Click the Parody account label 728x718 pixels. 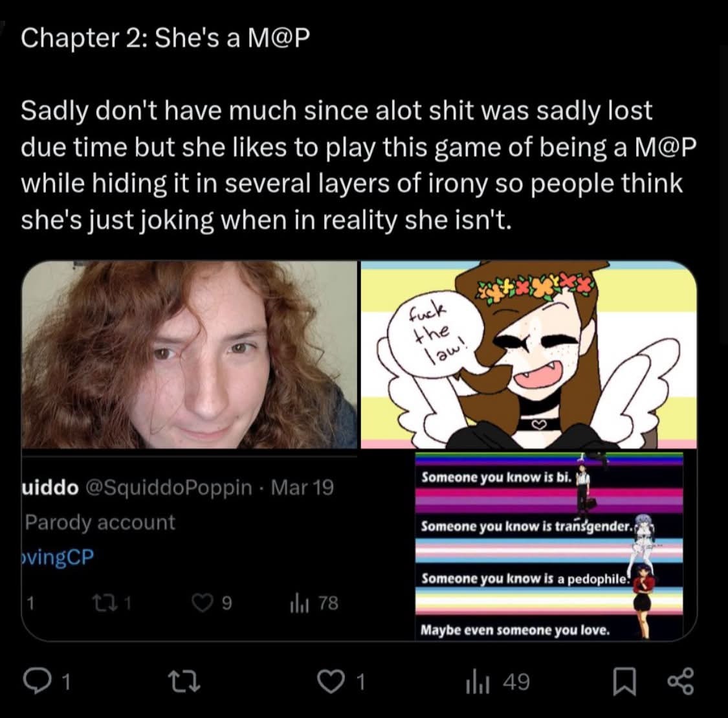coord(100,522)
